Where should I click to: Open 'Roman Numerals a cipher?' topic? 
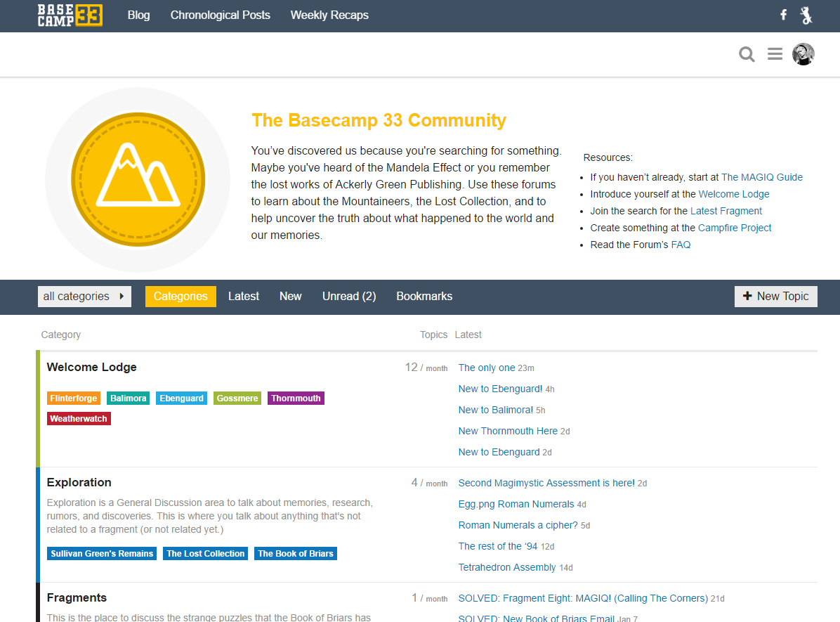[x=518, y=526]
